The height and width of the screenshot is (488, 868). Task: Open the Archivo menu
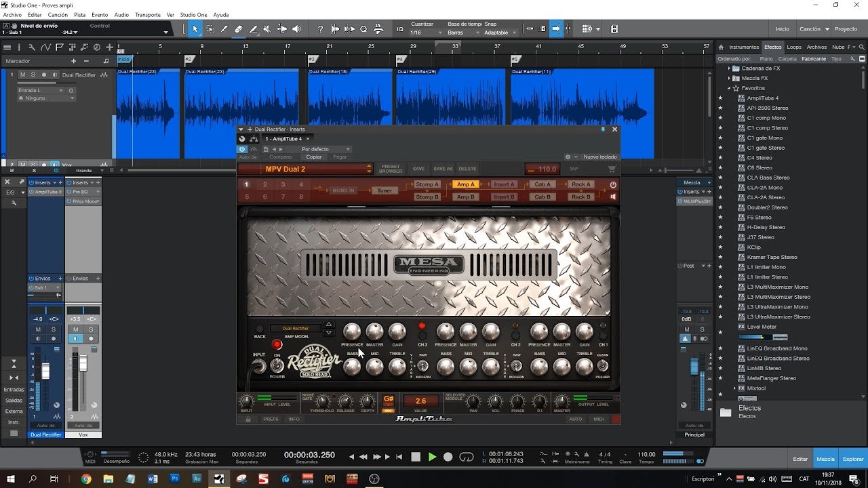coord(12,15)
